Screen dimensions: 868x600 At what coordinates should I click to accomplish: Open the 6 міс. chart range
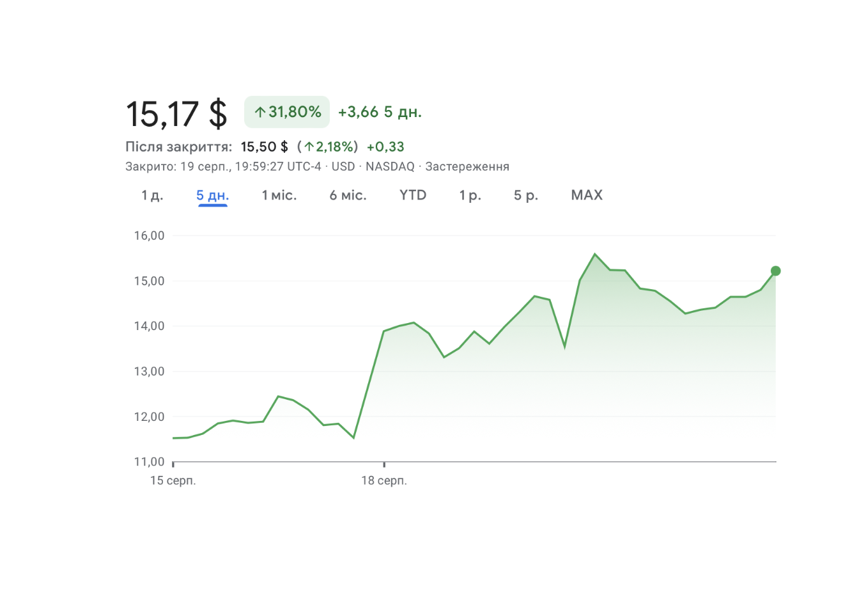pyautogui.click(x=348, y=196)
